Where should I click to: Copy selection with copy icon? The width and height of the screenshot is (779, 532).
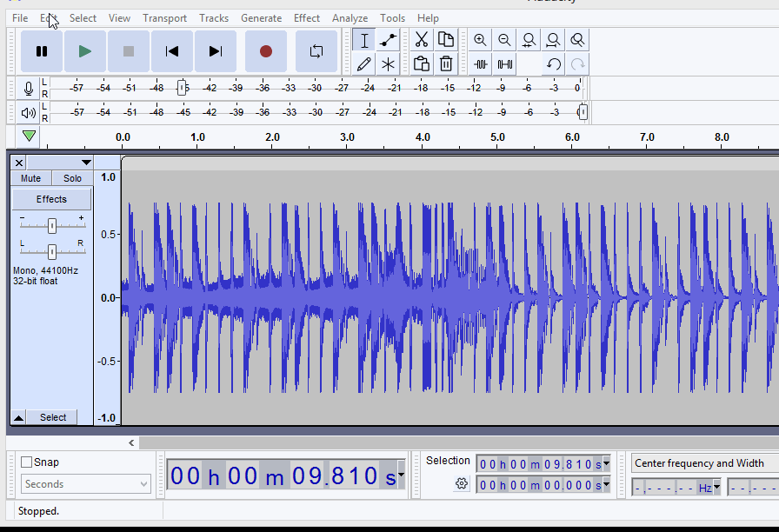[446, 40]
